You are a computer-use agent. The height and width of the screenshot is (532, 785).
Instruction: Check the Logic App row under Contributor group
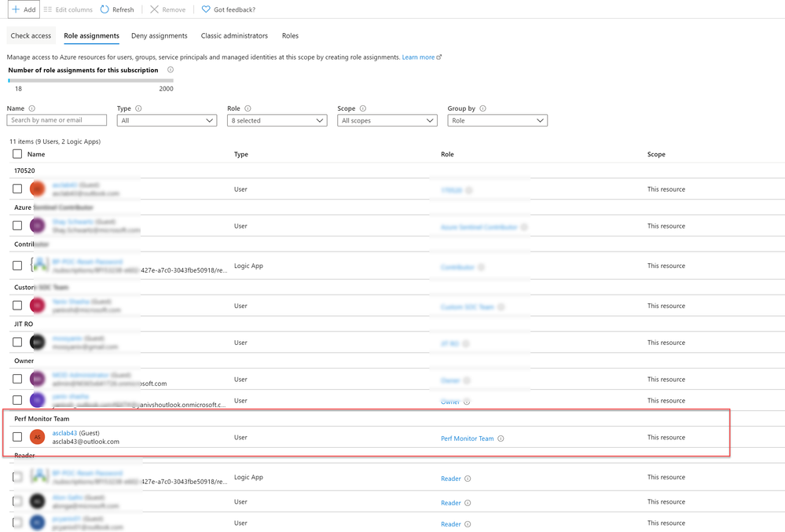pyautogui.click(x=17, y=266)
